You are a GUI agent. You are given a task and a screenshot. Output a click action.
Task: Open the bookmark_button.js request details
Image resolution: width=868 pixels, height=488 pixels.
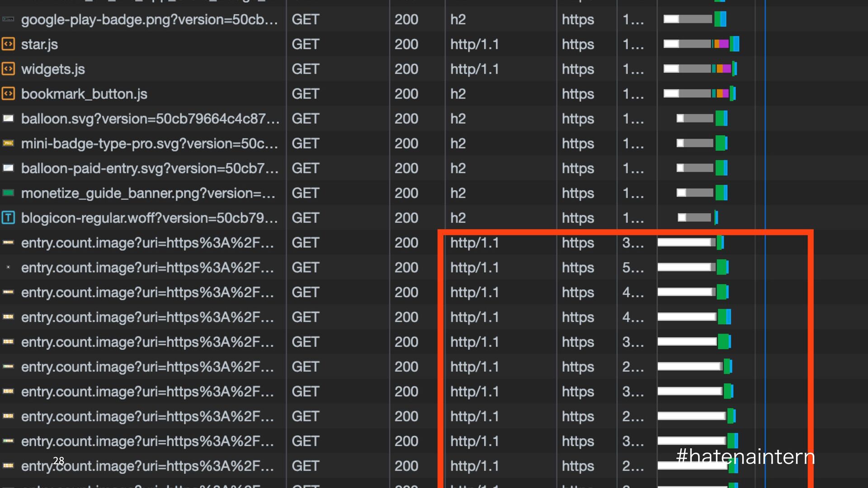[84, 94]
